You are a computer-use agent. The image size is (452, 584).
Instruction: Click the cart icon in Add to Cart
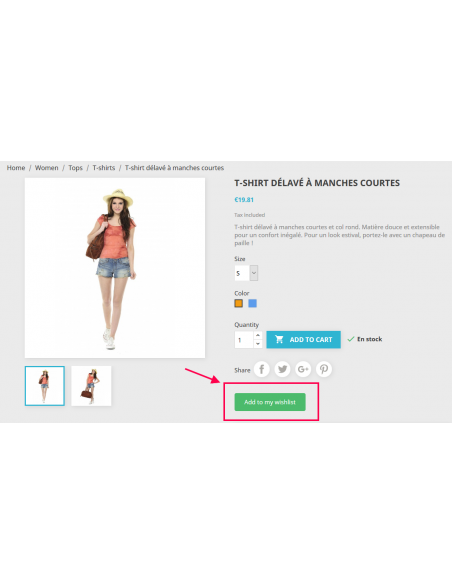(279, 339)
